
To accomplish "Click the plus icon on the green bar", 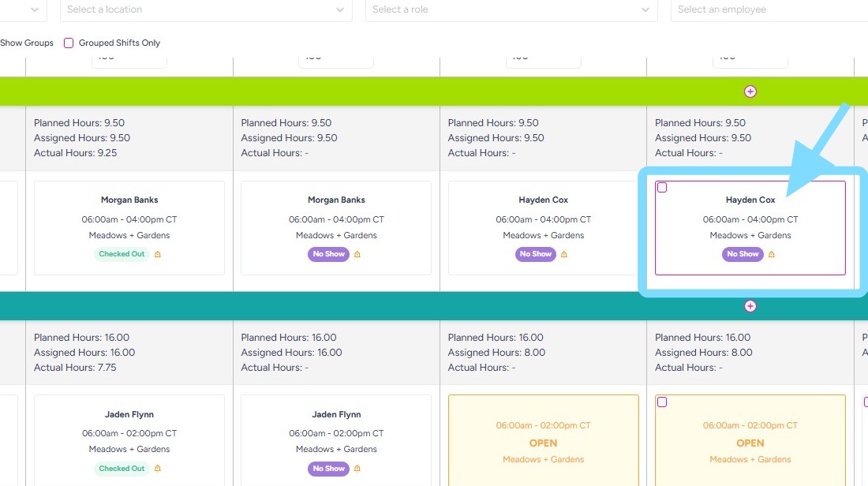I will [x=750, y=92].
